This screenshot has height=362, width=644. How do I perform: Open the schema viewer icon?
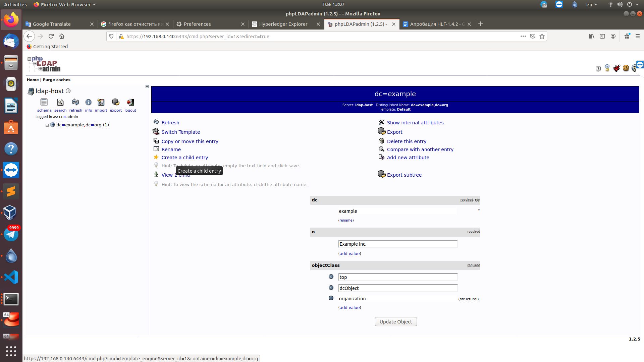[44, 102]
